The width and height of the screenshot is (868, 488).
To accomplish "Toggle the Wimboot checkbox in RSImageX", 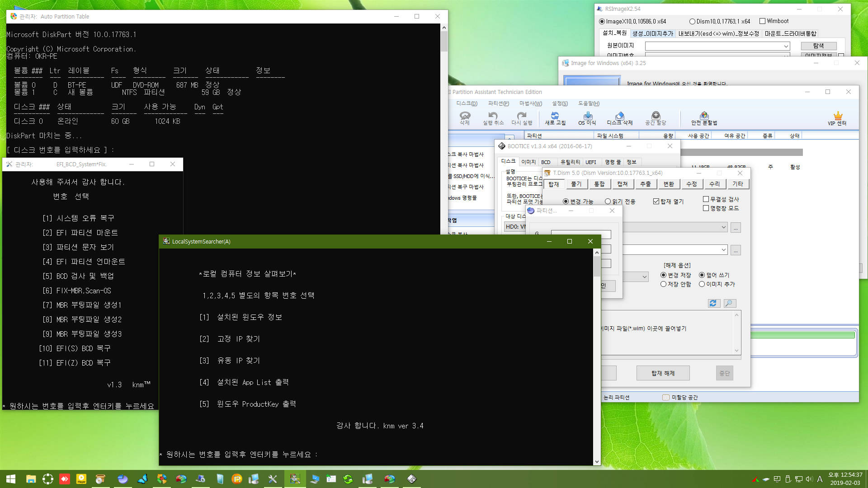I will tap(763, 21).
